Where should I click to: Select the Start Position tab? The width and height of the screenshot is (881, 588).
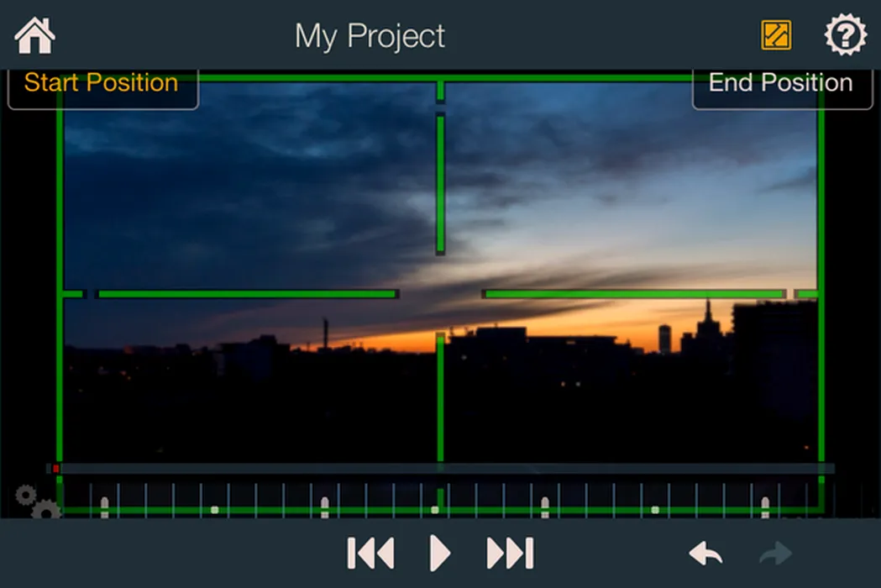tap(102, 88)
